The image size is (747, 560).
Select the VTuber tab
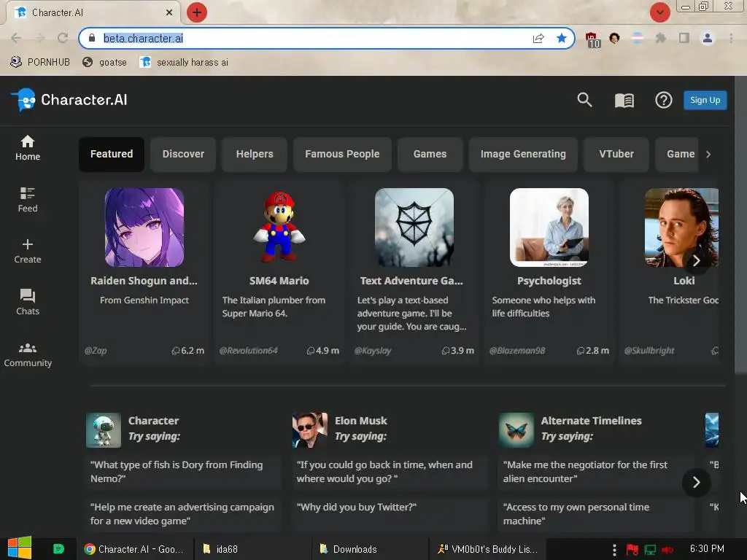click(616, 155)
